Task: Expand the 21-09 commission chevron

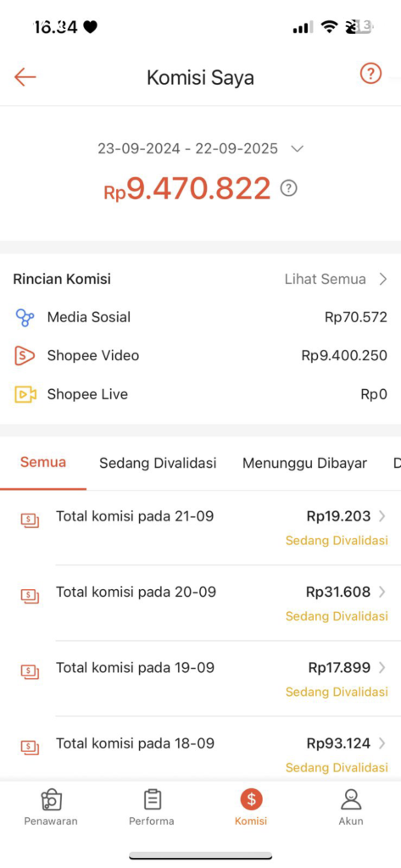Action: (x=382, y=516)
